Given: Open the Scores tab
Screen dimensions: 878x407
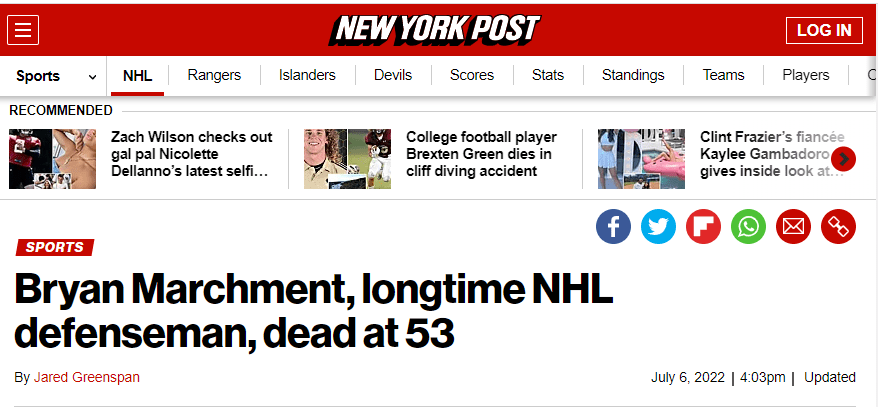Looking at the screenshot, I should coord(472,75).
